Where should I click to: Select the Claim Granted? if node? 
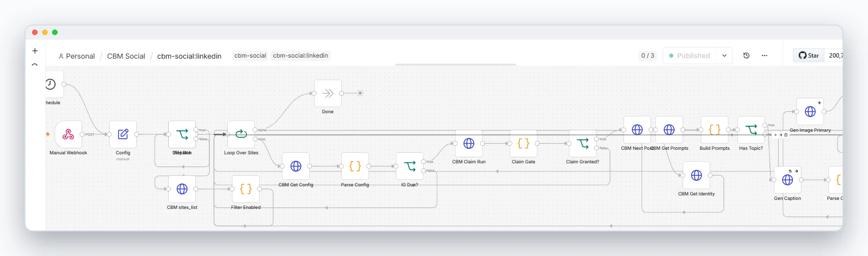[583, 143]
